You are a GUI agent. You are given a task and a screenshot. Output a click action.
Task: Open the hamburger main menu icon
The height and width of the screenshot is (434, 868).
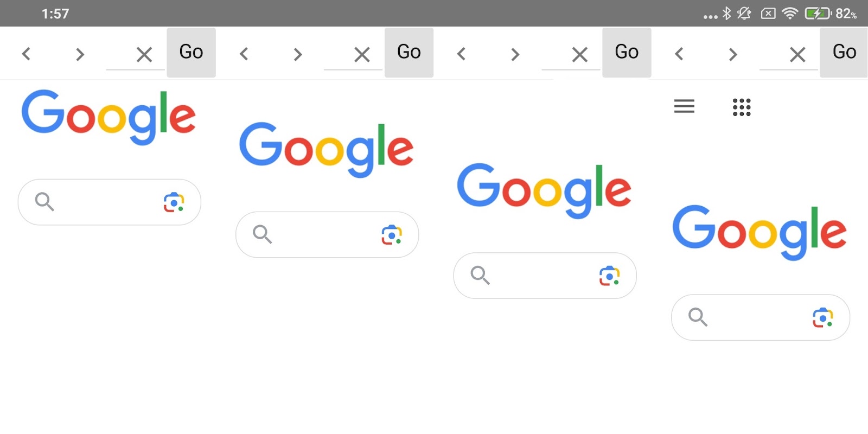684,106
